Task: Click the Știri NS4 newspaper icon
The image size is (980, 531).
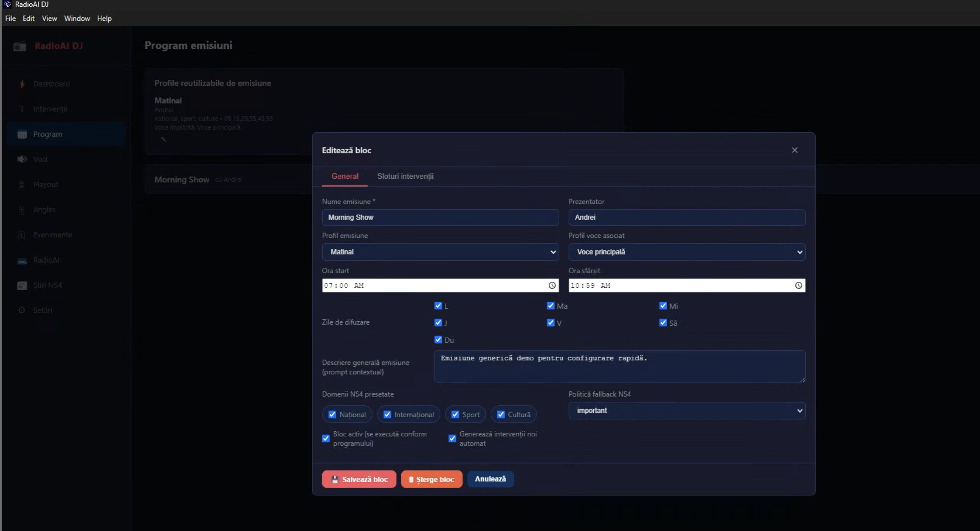Action: (x=22, y=285)
